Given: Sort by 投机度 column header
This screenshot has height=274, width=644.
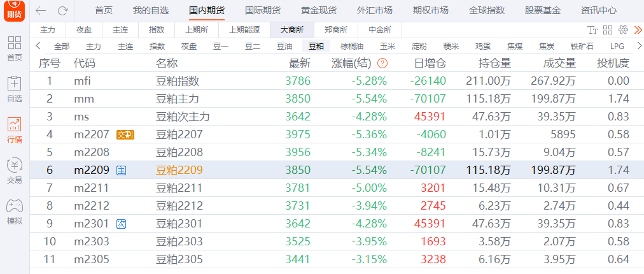Looking at the screenshot, I should tap(613, 63).
